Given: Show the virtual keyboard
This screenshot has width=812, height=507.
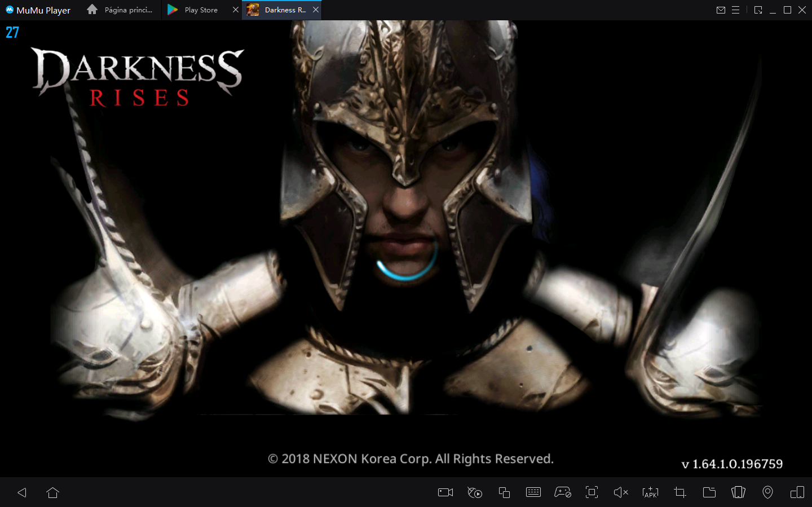Looking at the screenshot, I should (533, 492).
